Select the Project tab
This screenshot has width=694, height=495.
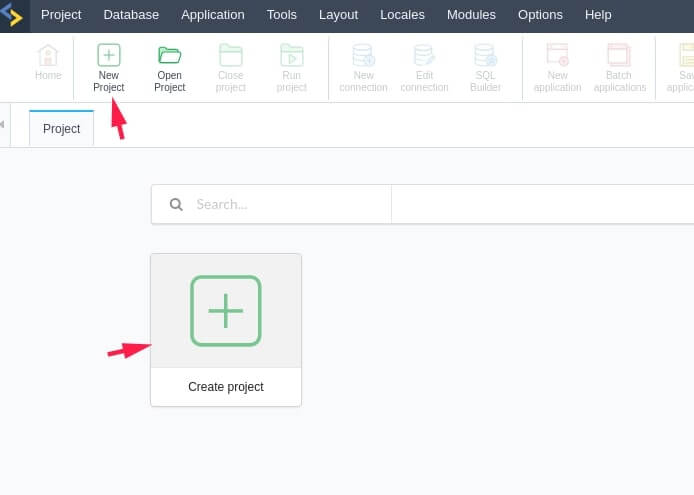point(62,128)
